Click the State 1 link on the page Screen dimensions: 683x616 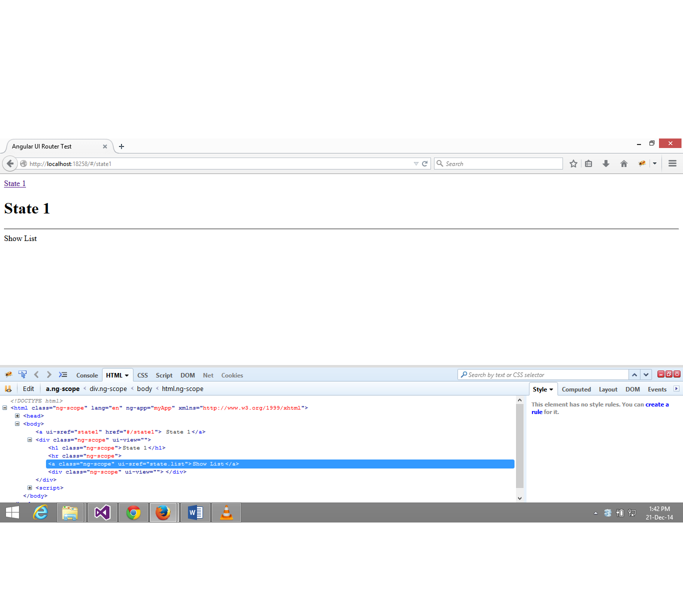coord(15,183)
